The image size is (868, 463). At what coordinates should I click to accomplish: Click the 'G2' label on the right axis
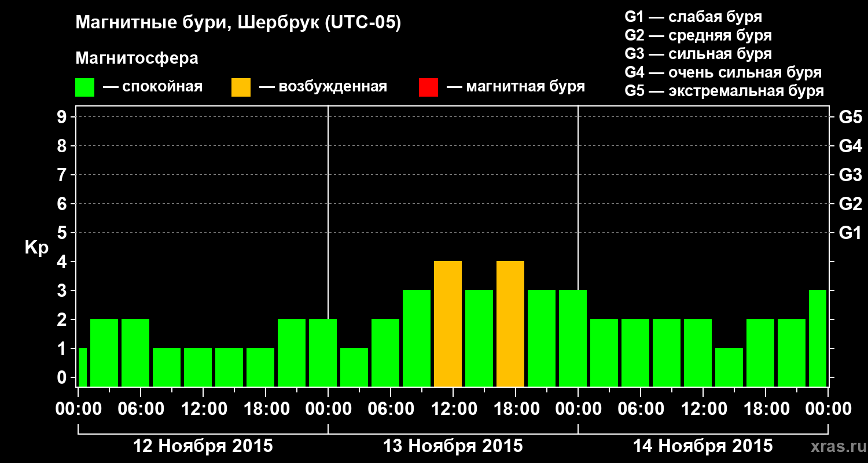click(851, 204)
